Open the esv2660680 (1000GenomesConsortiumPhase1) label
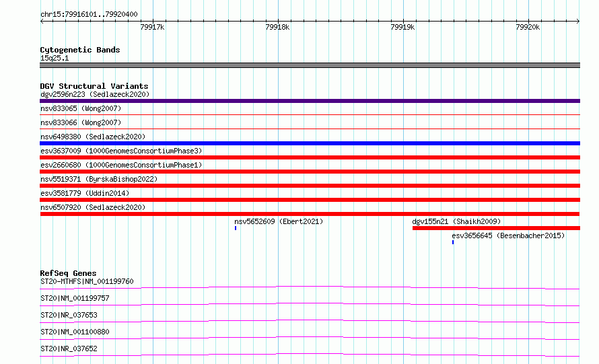599x364 pixels. coord(121,165)
